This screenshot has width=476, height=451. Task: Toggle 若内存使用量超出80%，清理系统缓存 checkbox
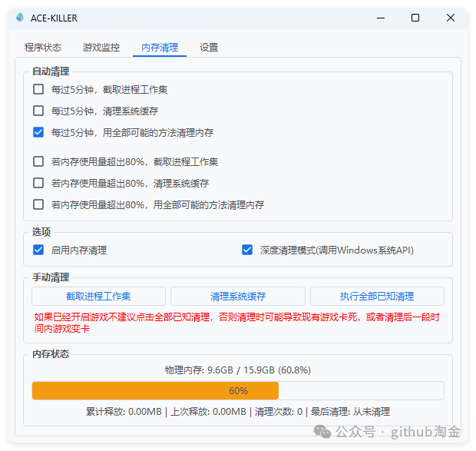[38, 183]
